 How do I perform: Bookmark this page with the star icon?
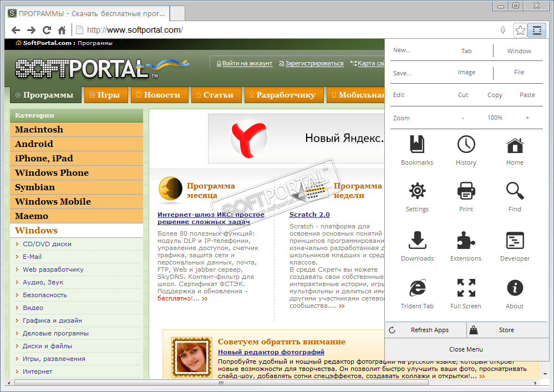click(x=520, y=30)
